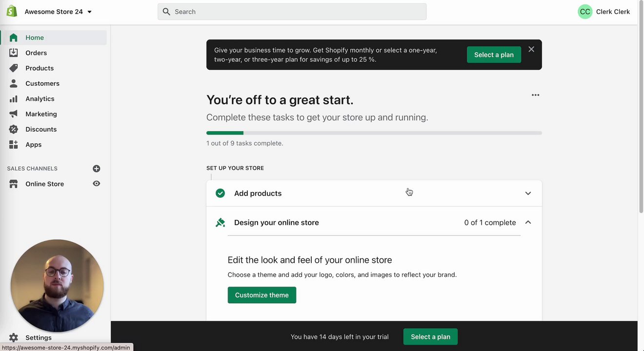This screenshot has width=644, height=351.
Task: Click the setup tasks progress bar
Action: [374, 133]
